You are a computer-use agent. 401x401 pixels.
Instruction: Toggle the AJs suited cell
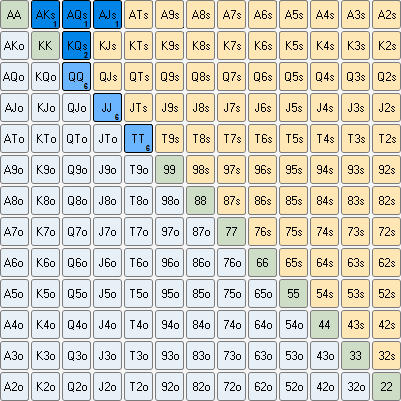pos(108,14)
